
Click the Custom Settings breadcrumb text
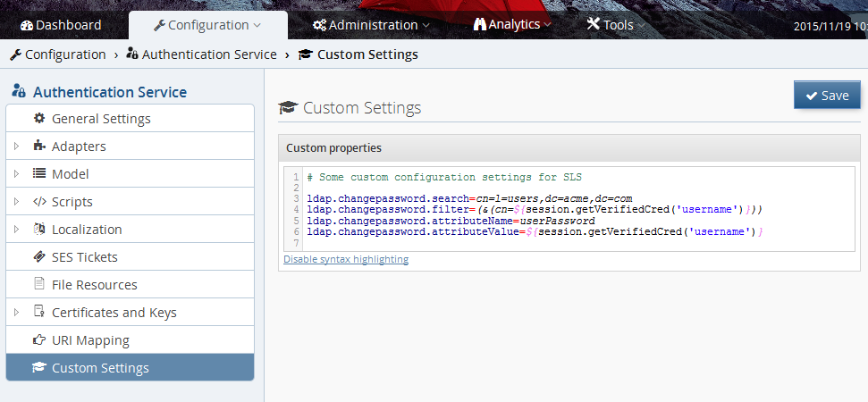click(367, 54)
